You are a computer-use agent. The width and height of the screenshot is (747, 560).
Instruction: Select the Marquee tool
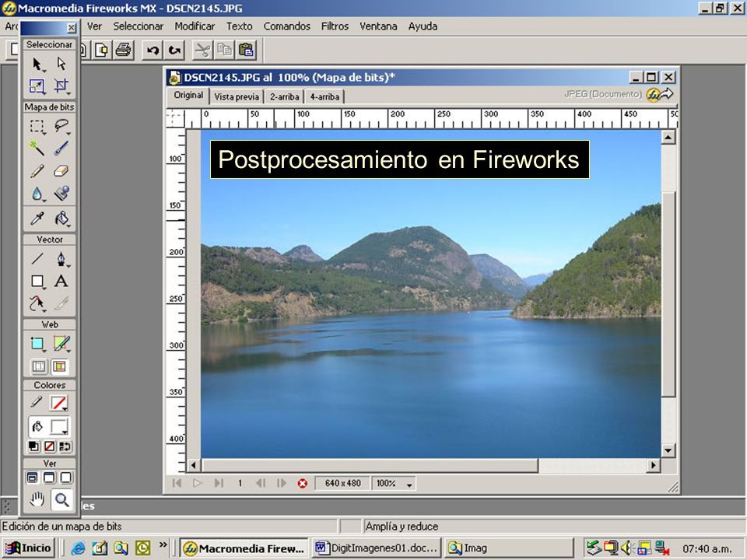pos(37,127)
